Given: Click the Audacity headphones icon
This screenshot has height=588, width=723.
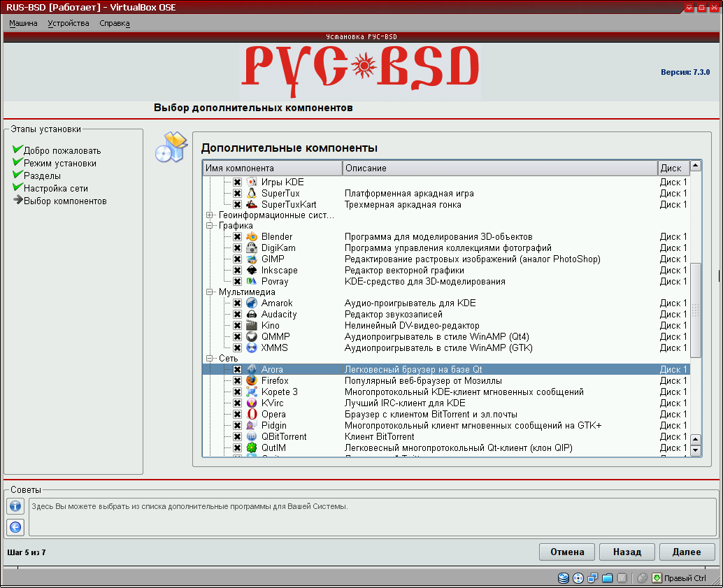Looking at the screenshot, I should point(251,314).
